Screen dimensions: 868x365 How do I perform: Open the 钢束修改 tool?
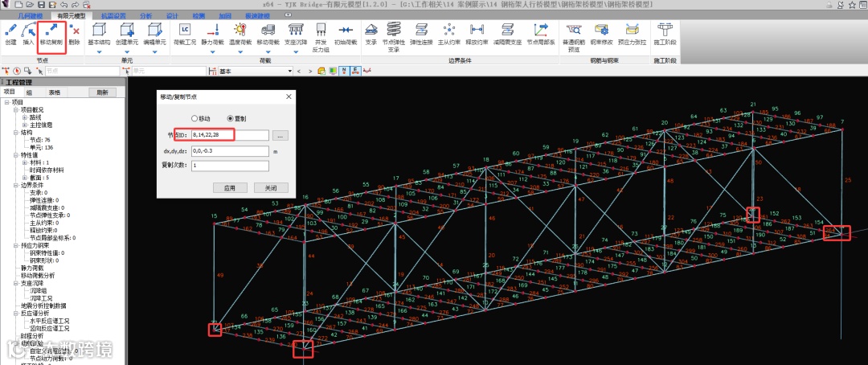coord(600,33)
